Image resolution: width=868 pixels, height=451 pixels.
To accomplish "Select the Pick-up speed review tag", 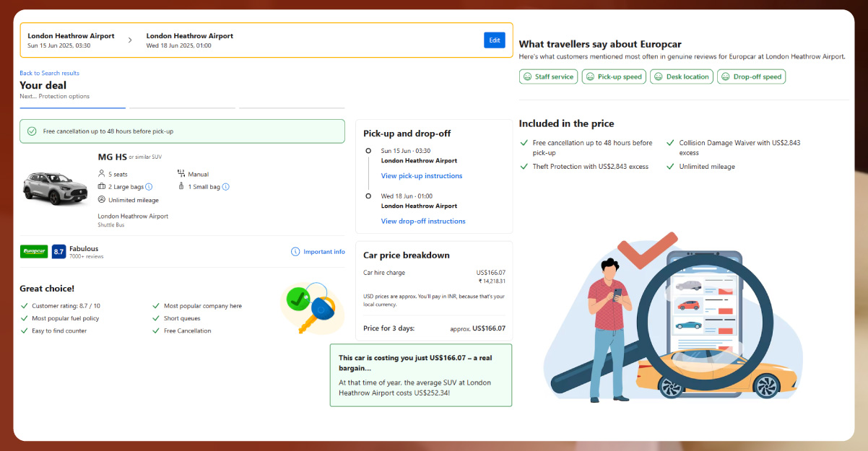I will pyautogui.click(x=613, y=76).
